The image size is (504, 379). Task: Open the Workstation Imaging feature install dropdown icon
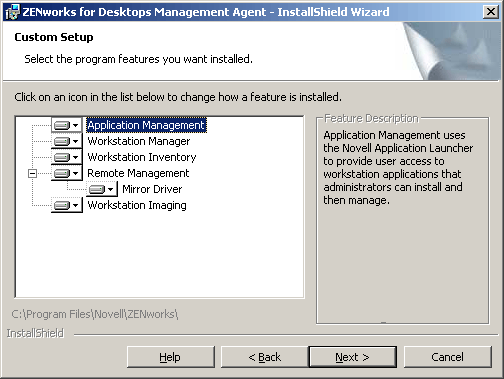point(67,205)
